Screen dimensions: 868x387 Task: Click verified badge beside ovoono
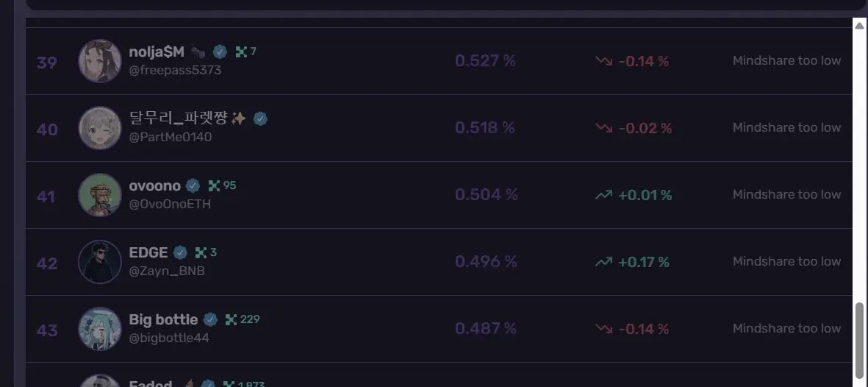click(193, 185)
